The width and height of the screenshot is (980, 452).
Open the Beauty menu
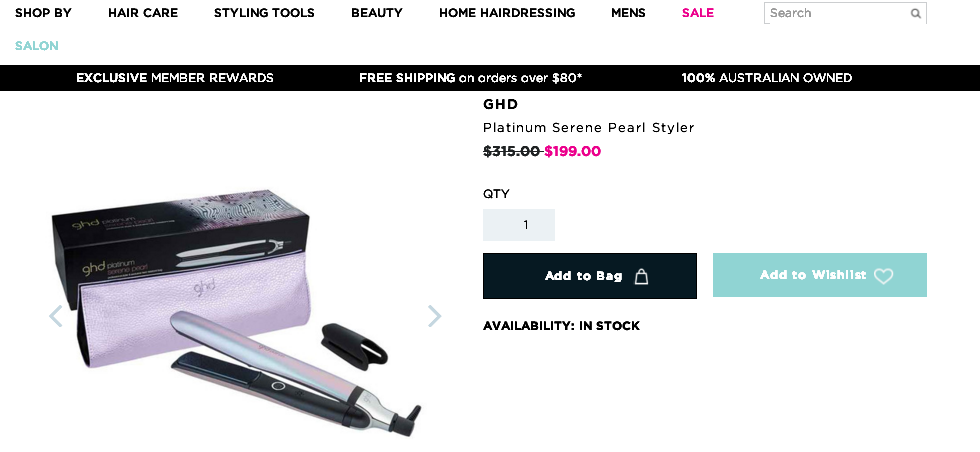coord(377,13)
